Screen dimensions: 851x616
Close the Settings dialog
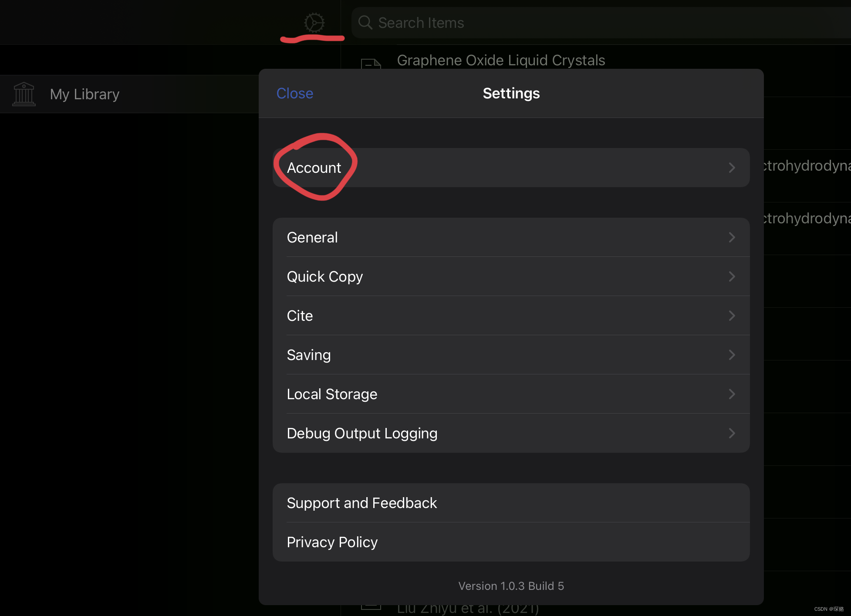[x=295, y=93]
